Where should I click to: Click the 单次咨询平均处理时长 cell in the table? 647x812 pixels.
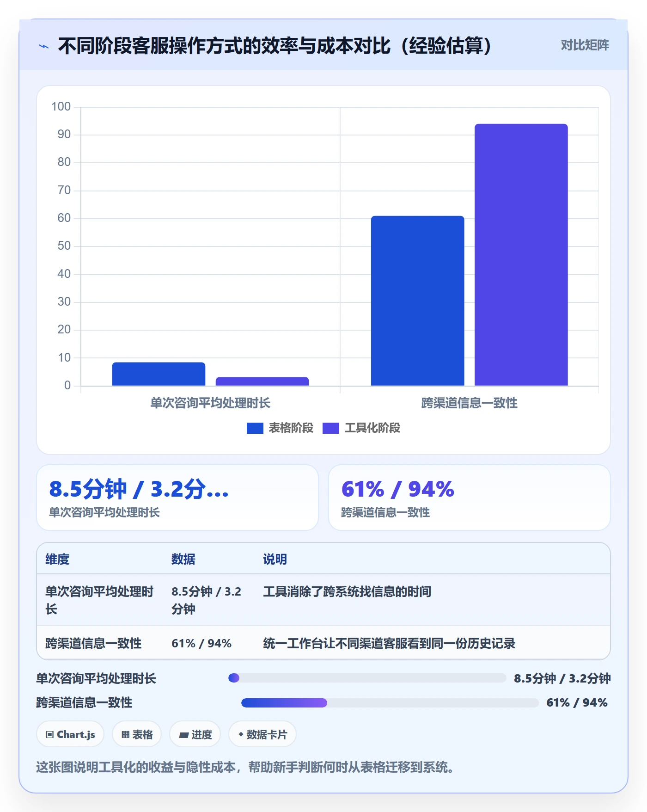click(x=99, y=600)
